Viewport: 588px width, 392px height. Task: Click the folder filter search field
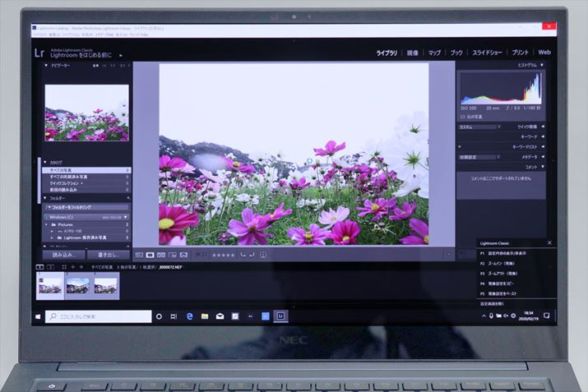click(87, 207)
